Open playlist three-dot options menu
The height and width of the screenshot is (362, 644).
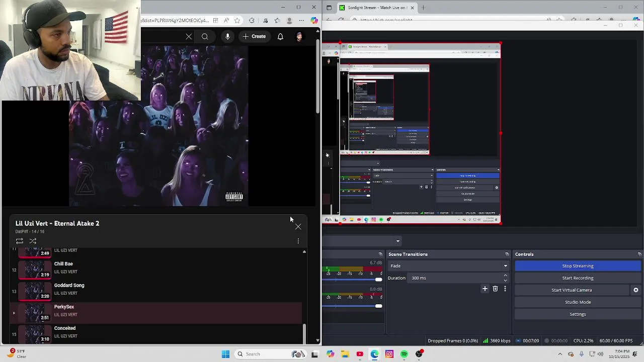tap(298, 241)
